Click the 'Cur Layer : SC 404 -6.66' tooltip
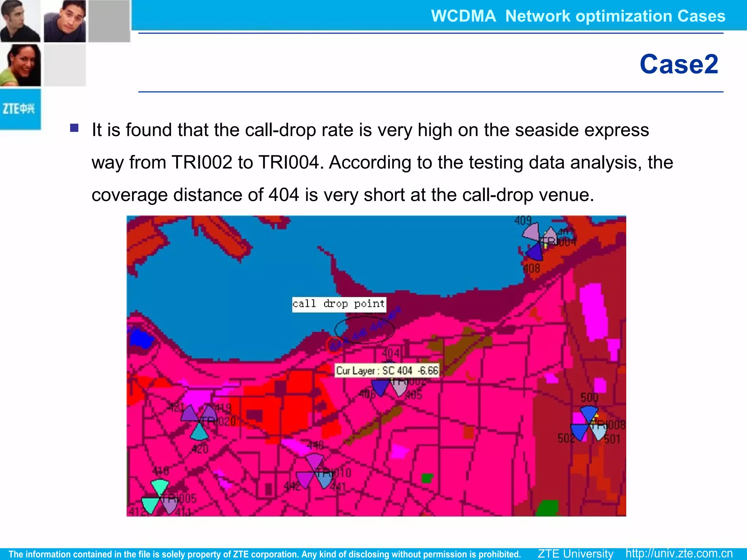The image size is (747, 560). [387, 370]
